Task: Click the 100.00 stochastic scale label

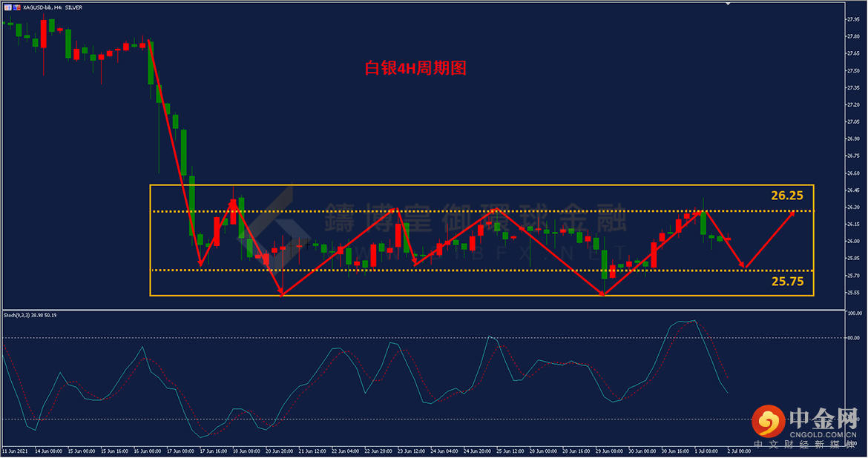Action: pyautogui.click(x=854, y=313)
